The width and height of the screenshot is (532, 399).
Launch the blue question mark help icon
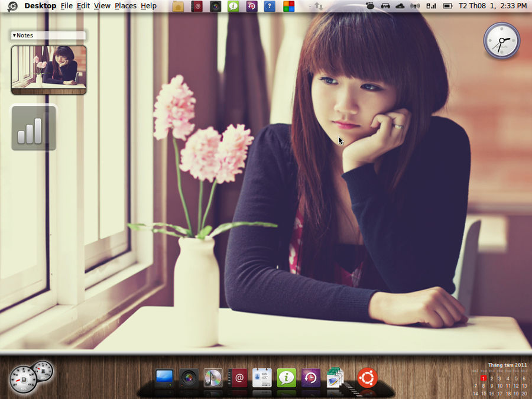(x=270, y=6)
